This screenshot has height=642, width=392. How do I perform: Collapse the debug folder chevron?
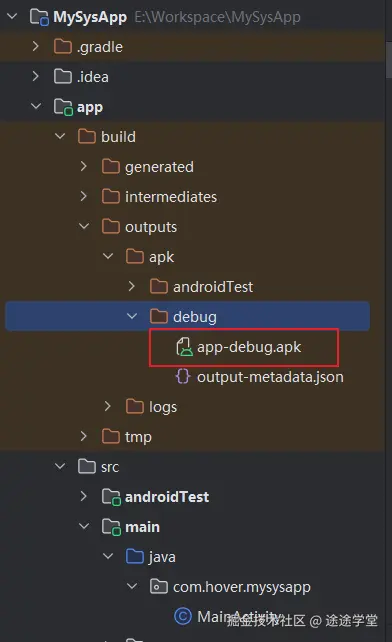[132, 316]
